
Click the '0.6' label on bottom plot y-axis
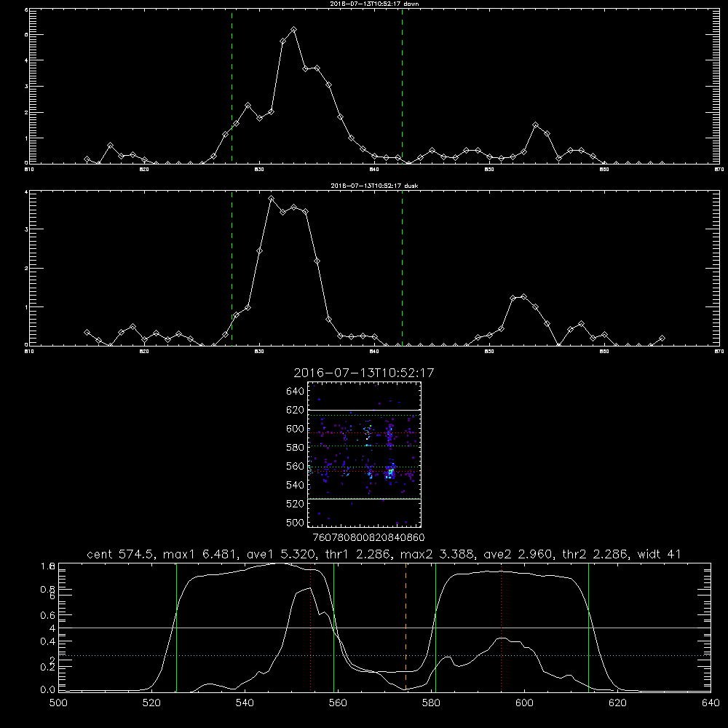47,615
